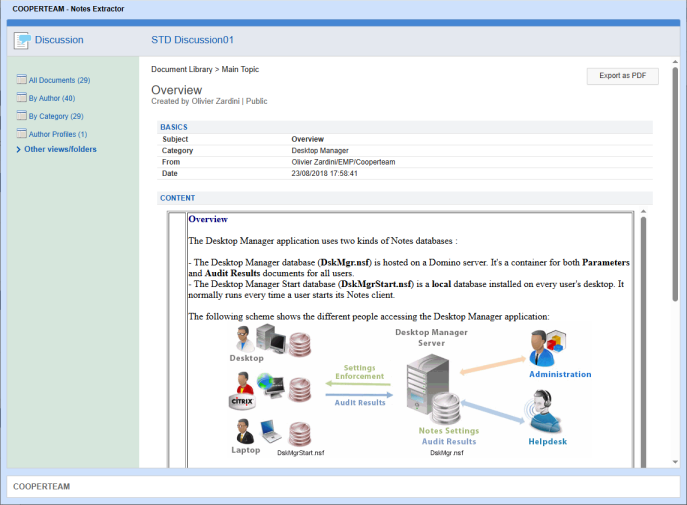Click Settings Enforcement green arrow
The image size is (687, 505).
[358, 384]
